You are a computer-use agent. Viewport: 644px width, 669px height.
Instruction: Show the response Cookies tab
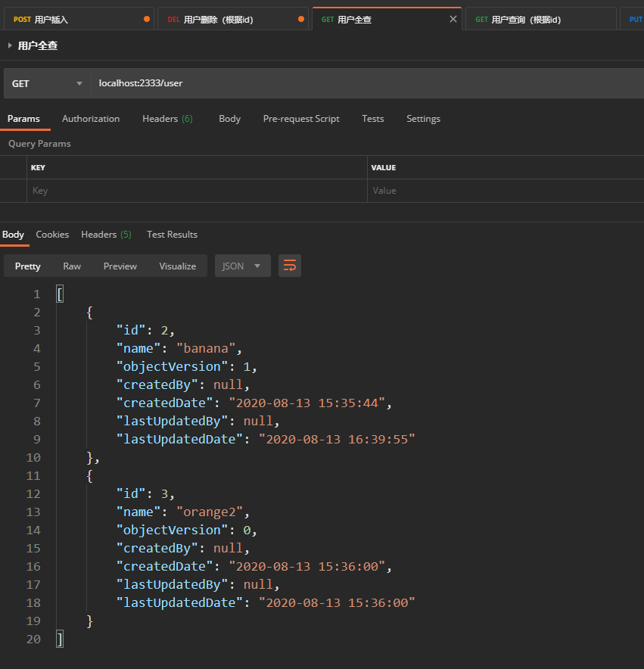pyautogui.click(x=52, y=235)
